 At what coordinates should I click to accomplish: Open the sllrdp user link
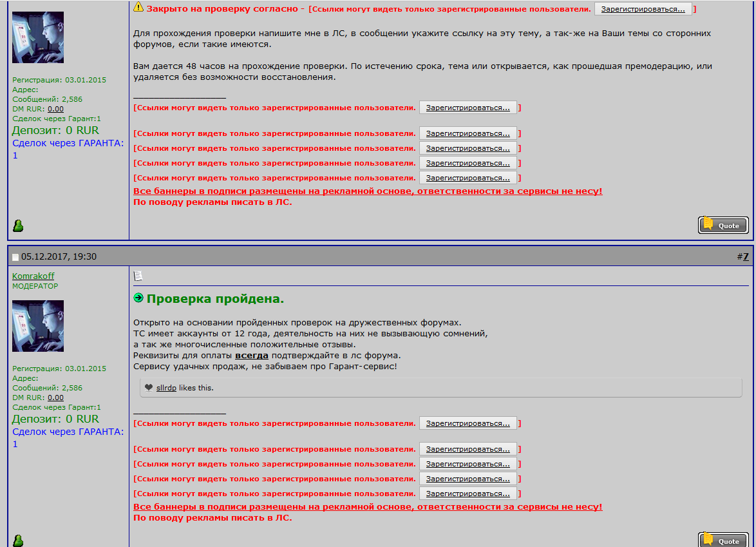click(x=166, y=388)
